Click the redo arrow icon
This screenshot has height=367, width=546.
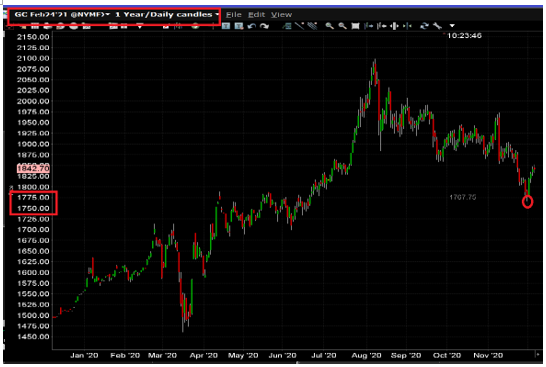click(x=264, y=26)
